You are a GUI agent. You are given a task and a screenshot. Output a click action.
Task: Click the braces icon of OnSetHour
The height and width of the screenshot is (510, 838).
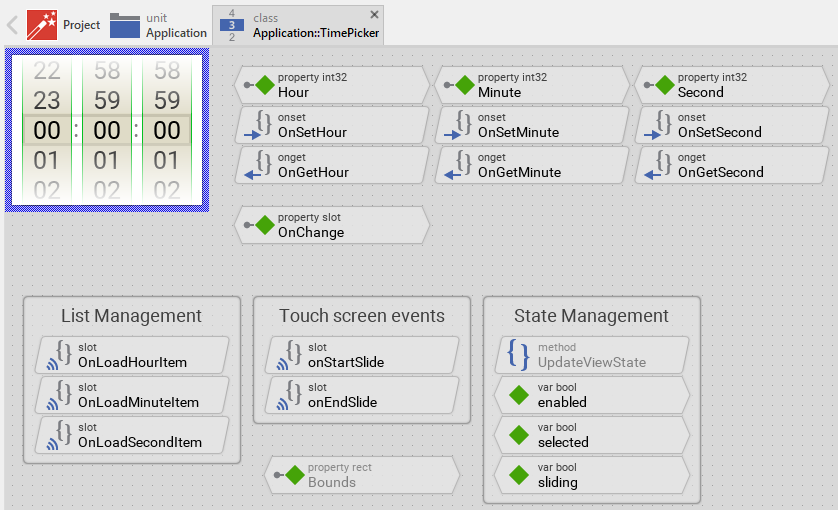[262, 124]
